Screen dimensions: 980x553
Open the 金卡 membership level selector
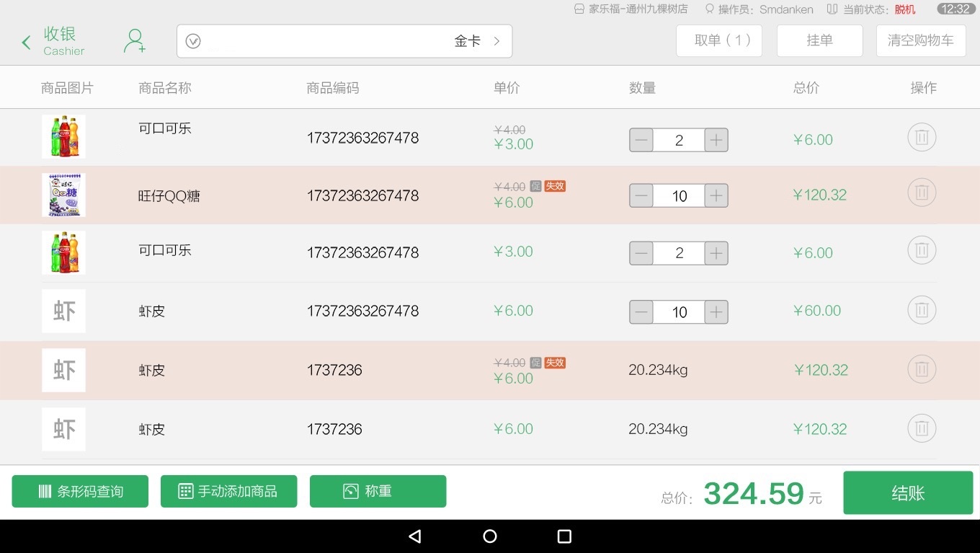coord(477,41)
